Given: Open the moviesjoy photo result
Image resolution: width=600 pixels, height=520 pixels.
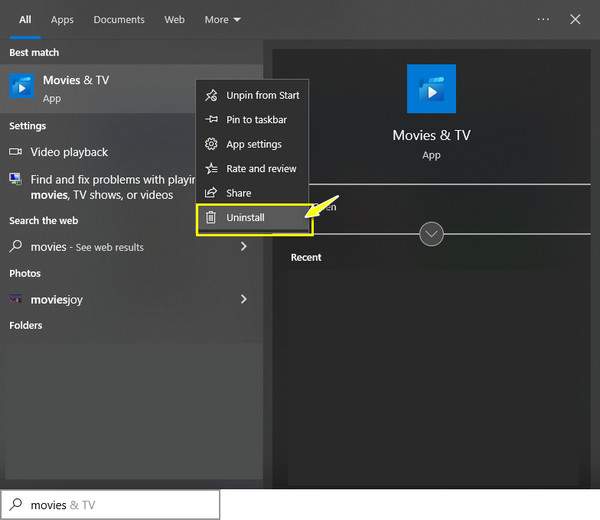Looking at the screenshot, I should (x=131, y=299).
